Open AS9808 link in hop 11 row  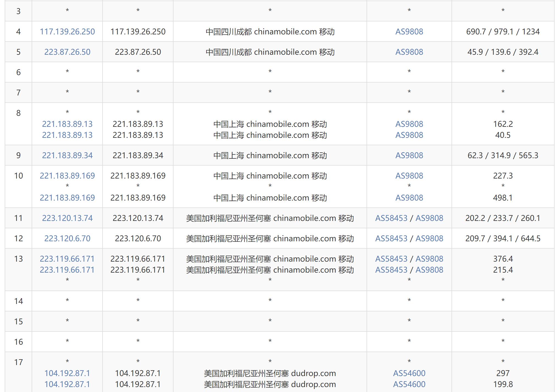click(429, 218)
